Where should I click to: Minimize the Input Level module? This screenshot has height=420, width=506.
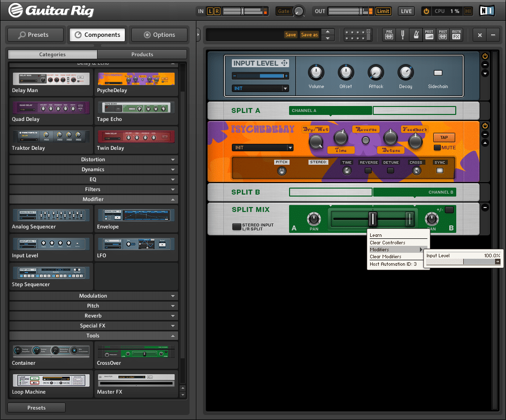point(485,65)
